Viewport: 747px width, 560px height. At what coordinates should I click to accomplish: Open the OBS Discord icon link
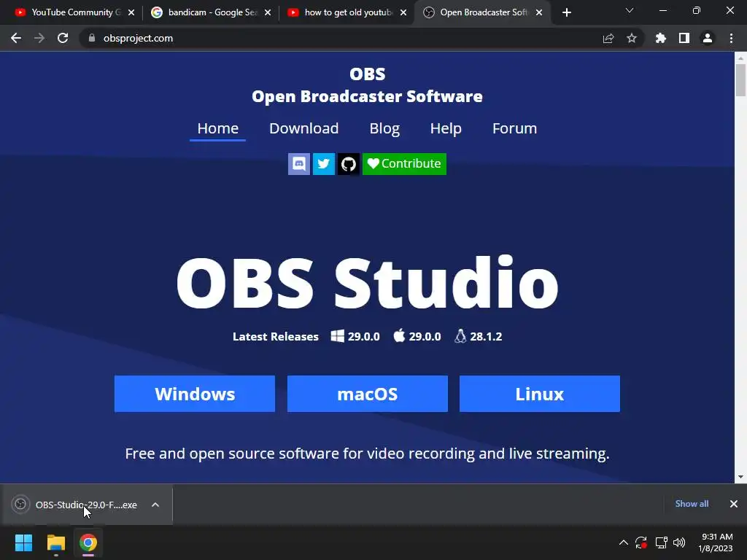click(298, 164)
